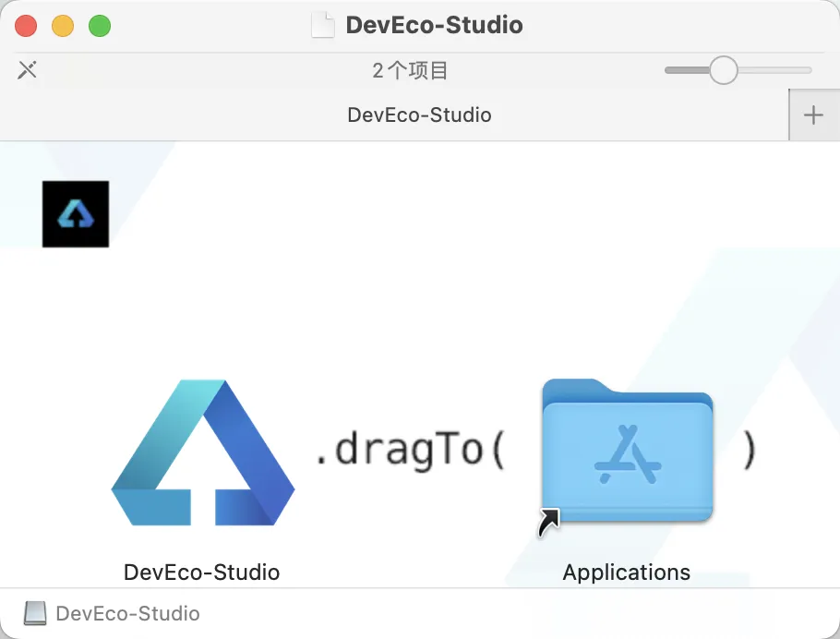Click the DevEco-Studio label under app icon

(x=201, y=572)
